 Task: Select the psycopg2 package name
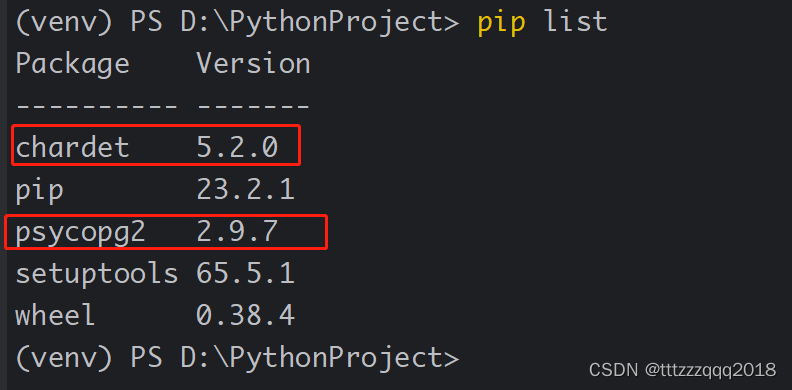point(80,233)
